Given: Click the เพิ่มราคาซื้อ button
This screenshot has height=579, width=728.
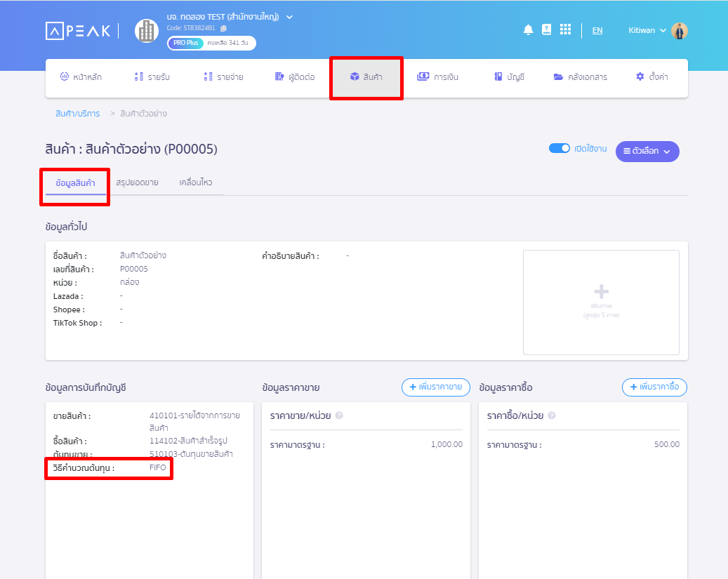Looking at the screenshot, I should pyautogui.click(x=654, y=387).
